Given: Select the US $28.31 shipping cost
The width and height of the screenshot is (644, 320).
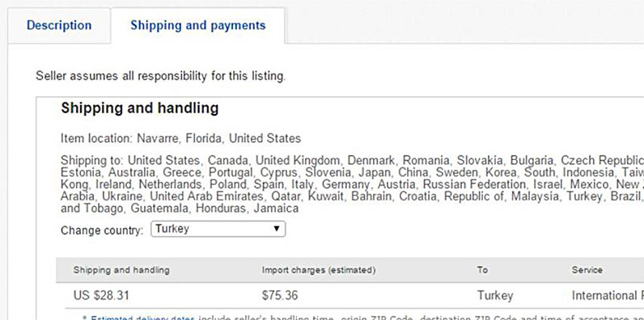Looking at the screenshot, I should click(101, 296).
